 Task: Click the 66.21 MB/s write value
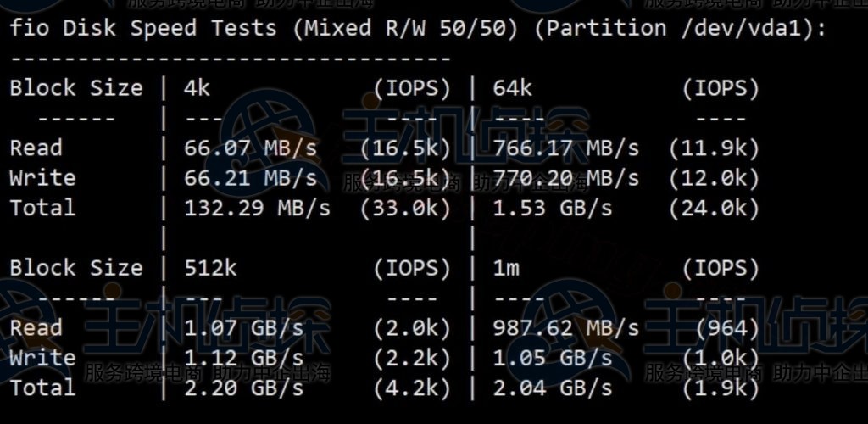click(250, 178)
